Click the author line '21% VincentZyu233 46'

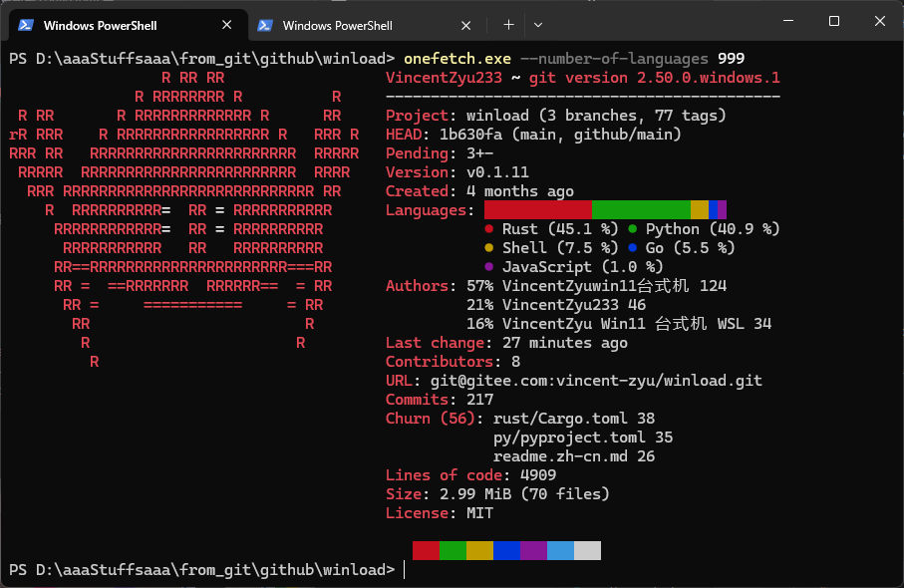556,305
